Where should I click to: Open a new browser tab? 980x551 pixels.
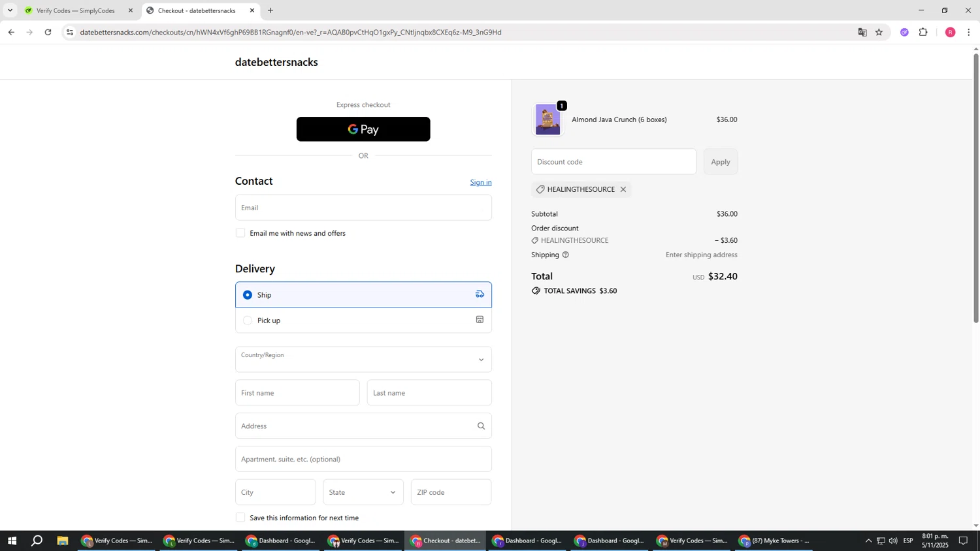[270, 10]
